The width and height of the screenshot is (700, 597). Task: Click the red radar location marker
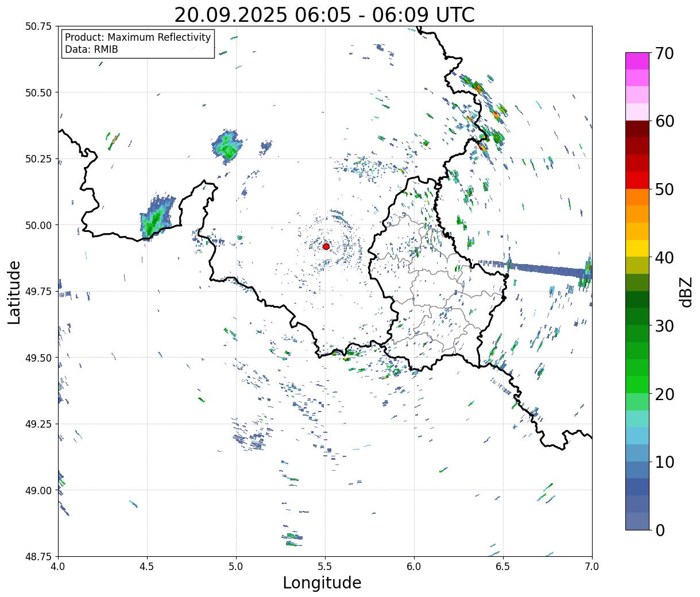326,246
